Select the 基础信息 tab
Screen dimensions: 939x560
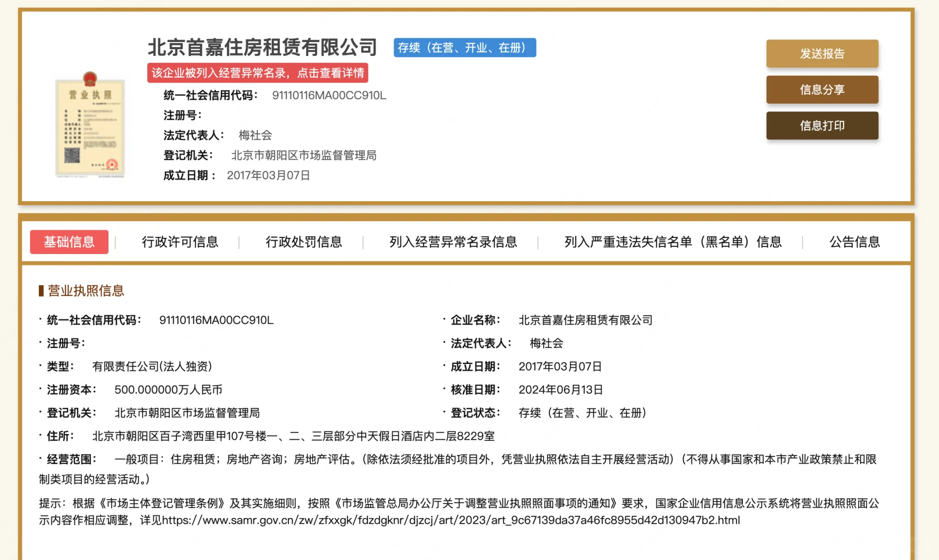(69, 242)
